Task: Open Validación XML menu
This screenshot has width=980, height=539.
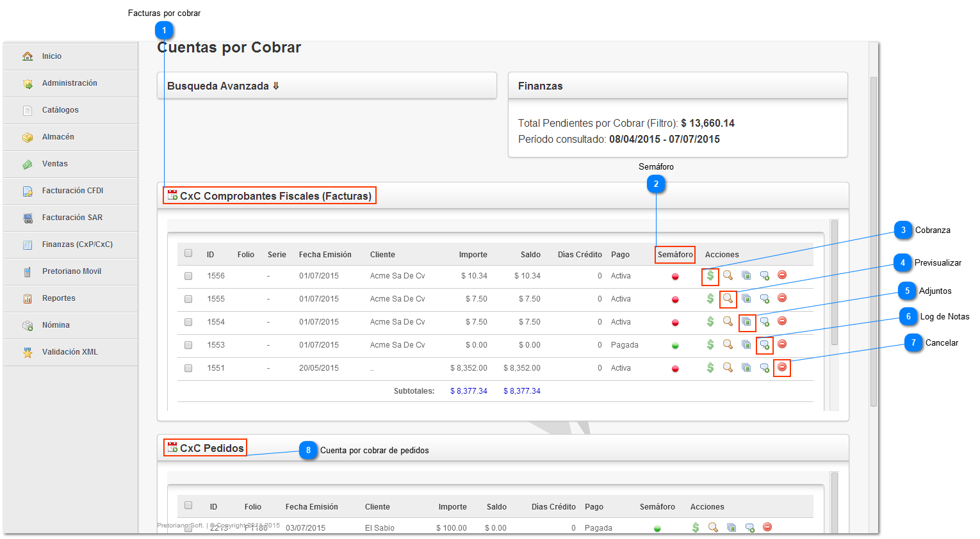Action: pos(70,352)
